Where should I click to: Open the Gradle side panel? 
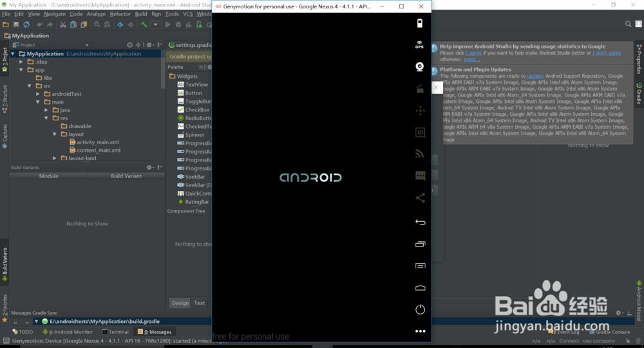(639, 94)
